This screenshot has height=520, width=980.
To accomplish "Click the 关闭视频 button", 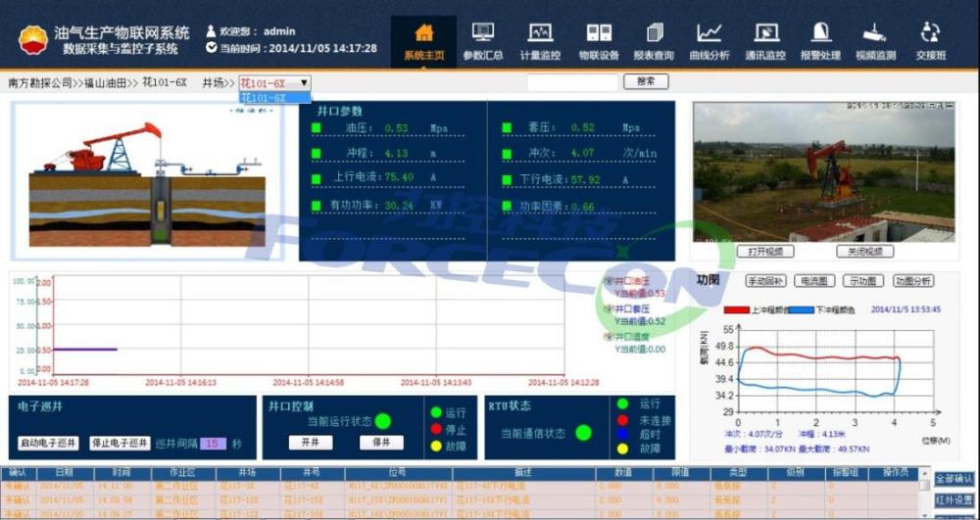I will click(865, 252).
